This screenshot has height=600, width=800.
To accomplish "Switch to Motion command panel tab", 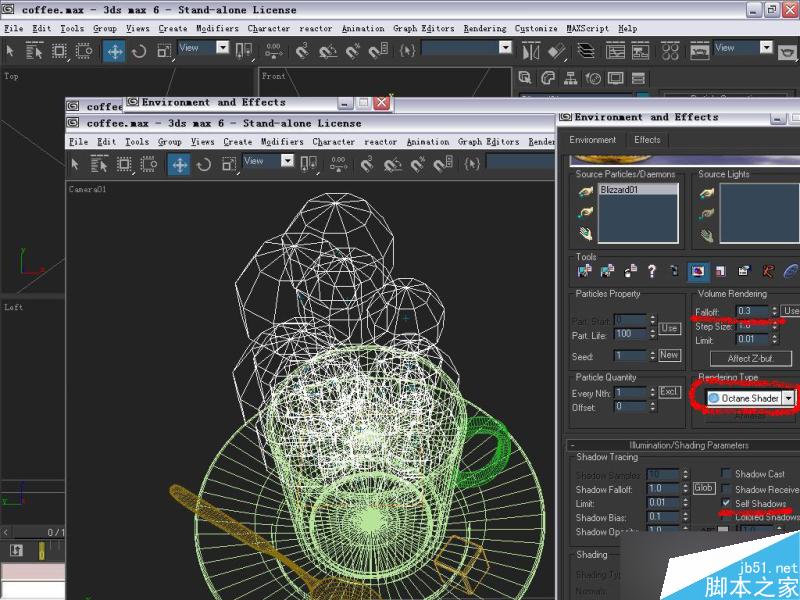I will [x=593, y=78].
